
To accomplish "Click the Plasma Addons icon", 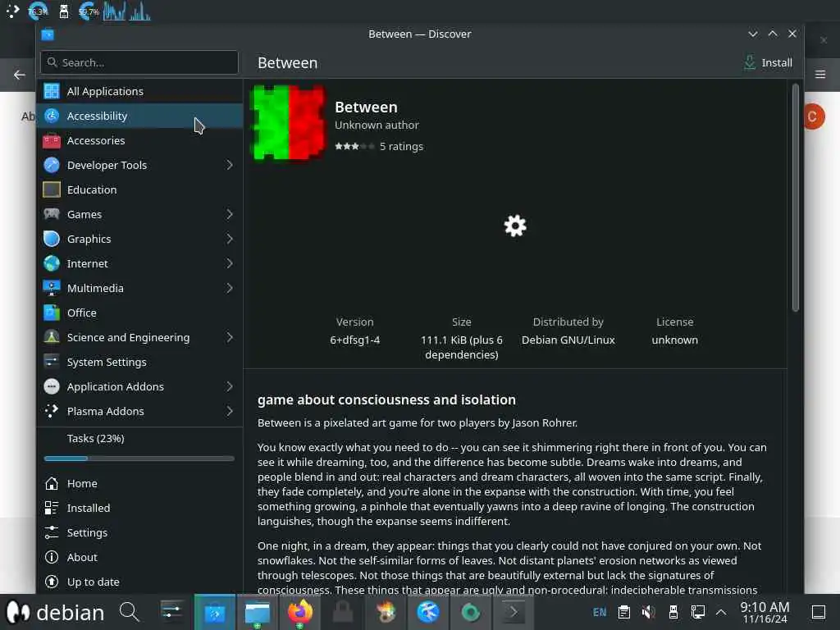I will [x=52, y=412].
